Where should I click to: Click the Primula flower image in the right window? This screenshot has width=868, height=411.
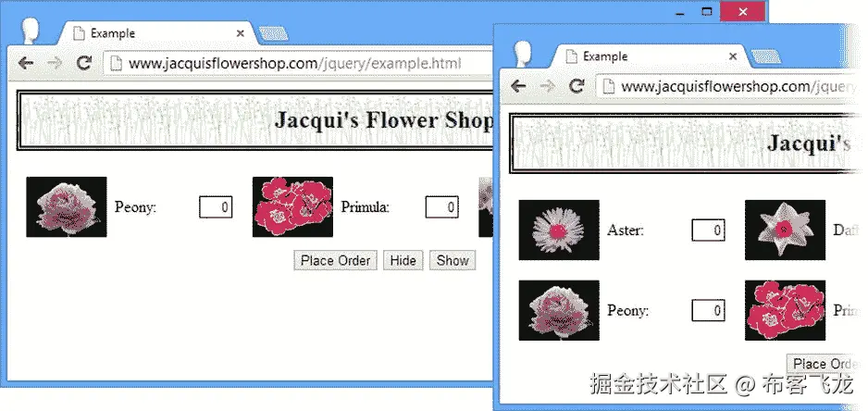pyautogui.click(x=785, y=310)
